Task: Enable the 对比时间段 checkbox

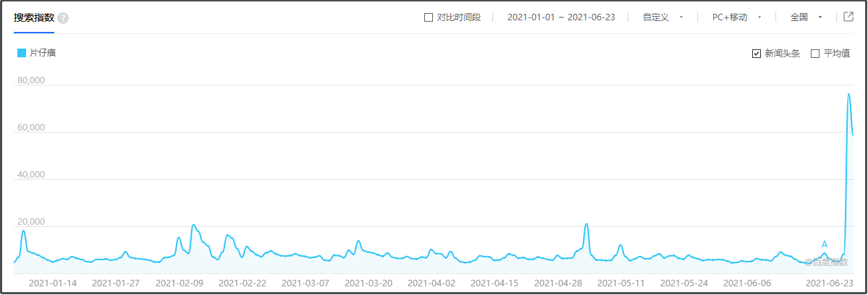Action: coord(428,17)
